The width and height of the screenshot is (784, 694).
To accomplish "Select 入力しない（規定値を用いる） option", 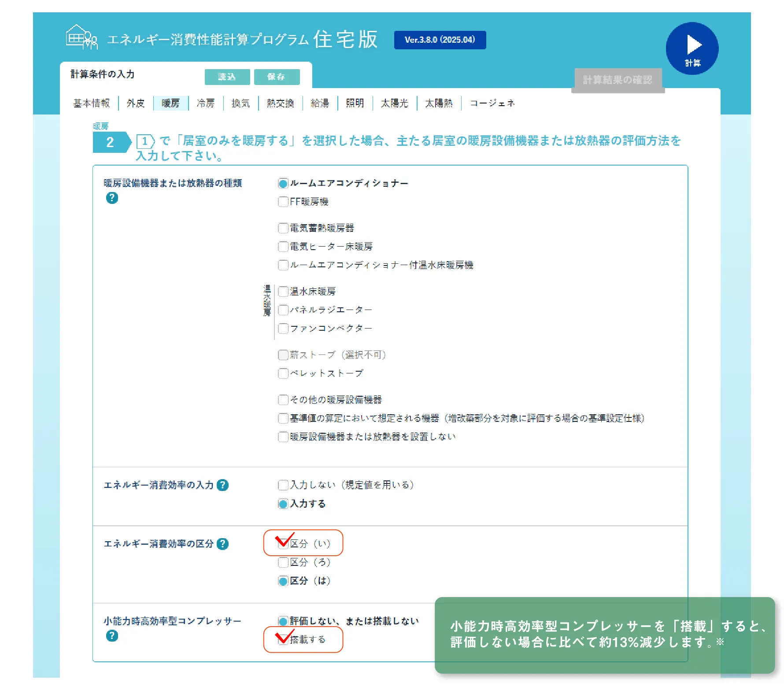I will (283, 485).
